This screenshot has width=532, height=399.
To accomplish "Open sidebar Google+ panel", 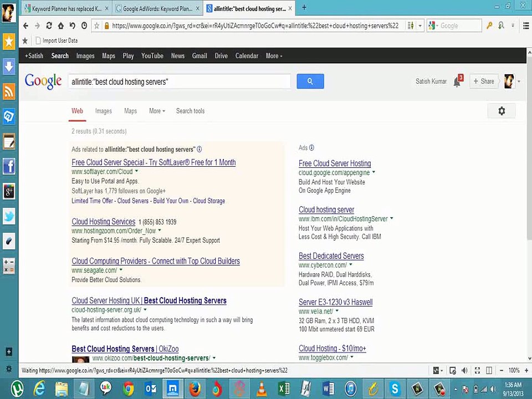I will (9, 191).
